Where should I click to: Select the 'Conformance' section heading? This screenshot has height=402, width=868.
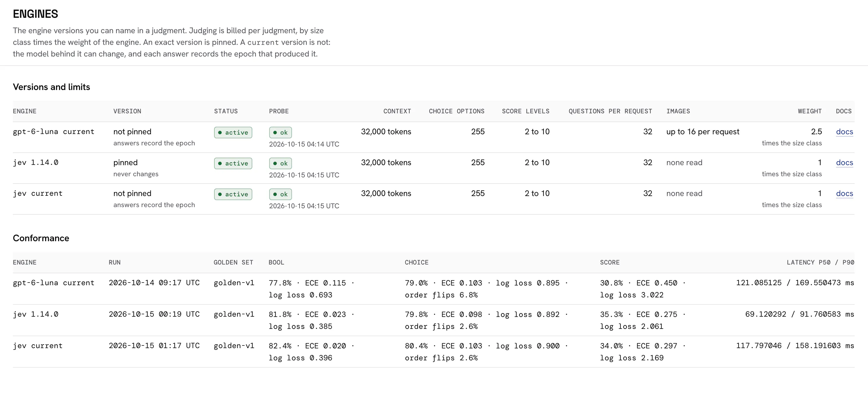[41, 238]
